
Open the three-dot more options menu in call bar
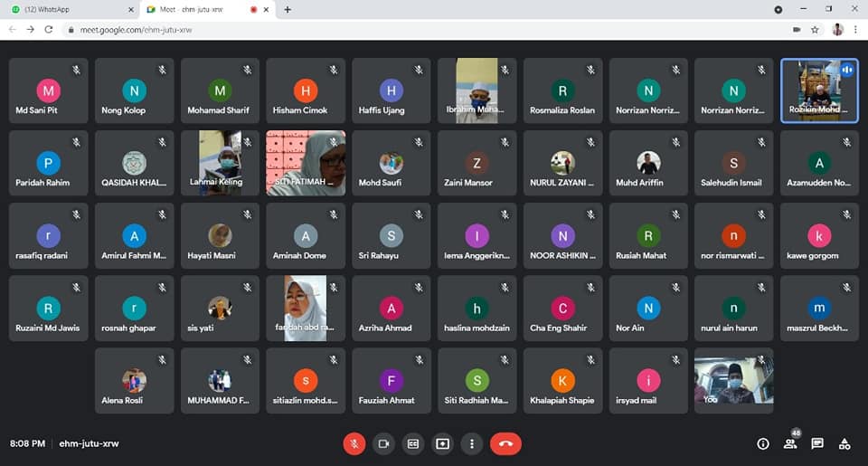[x=471, y=443]
